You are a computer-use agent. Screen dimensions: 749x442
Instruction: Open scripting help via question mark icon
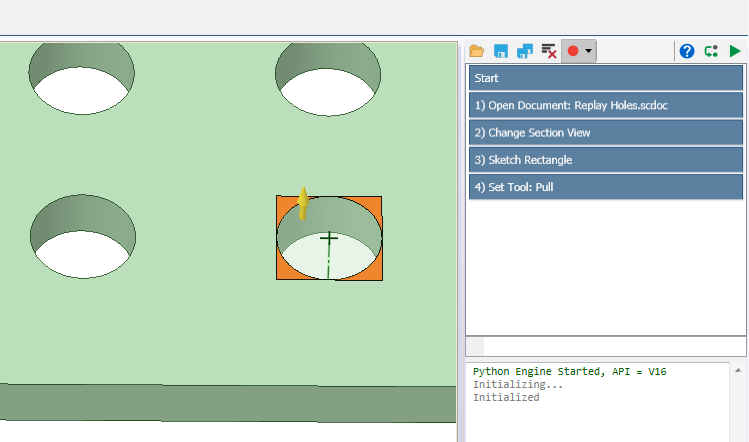click(x=687, y=51)
